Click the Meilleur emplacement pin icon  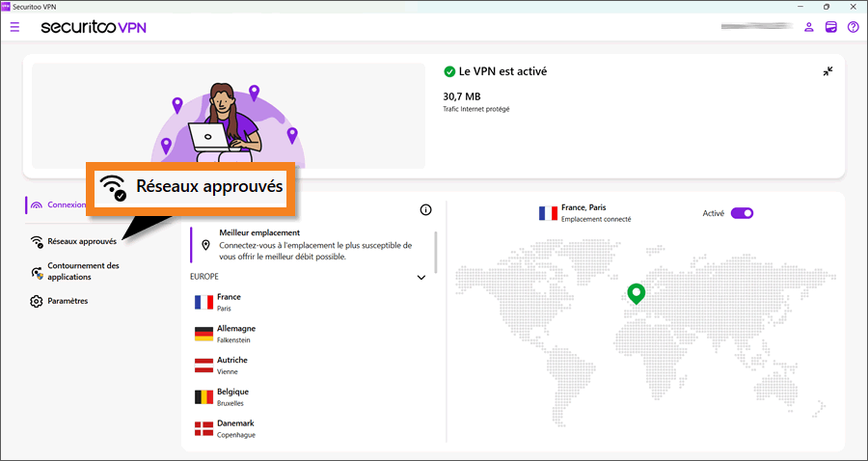pyautogui.click(x=205, y=245)
